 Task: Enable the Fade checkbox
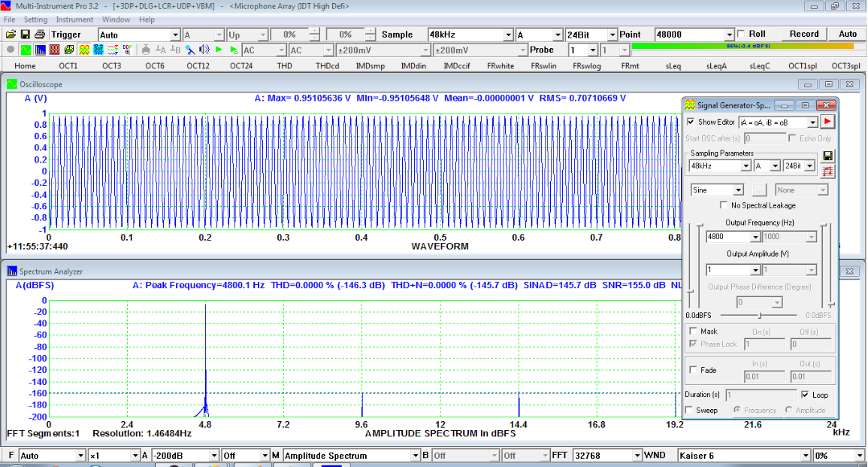(x=693, y=369)
